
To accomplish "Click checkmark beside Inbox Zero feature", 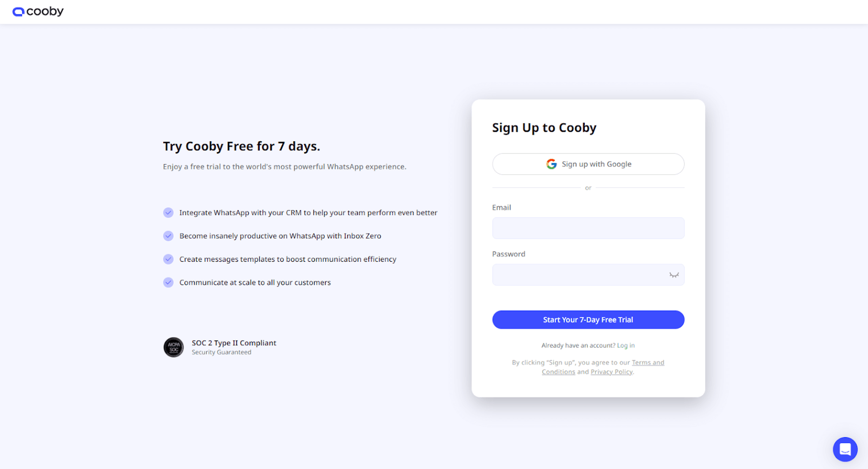I will (168, 236).
